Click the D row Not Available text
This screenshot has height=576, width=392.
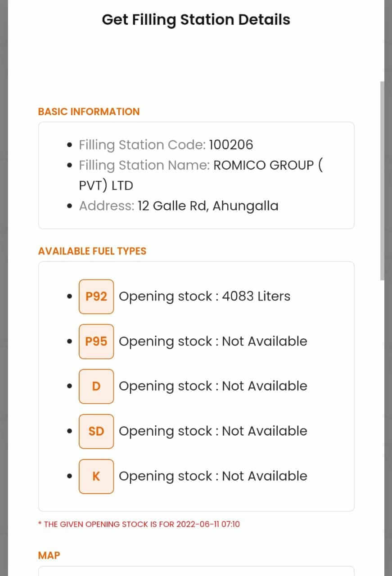(265, 387)
